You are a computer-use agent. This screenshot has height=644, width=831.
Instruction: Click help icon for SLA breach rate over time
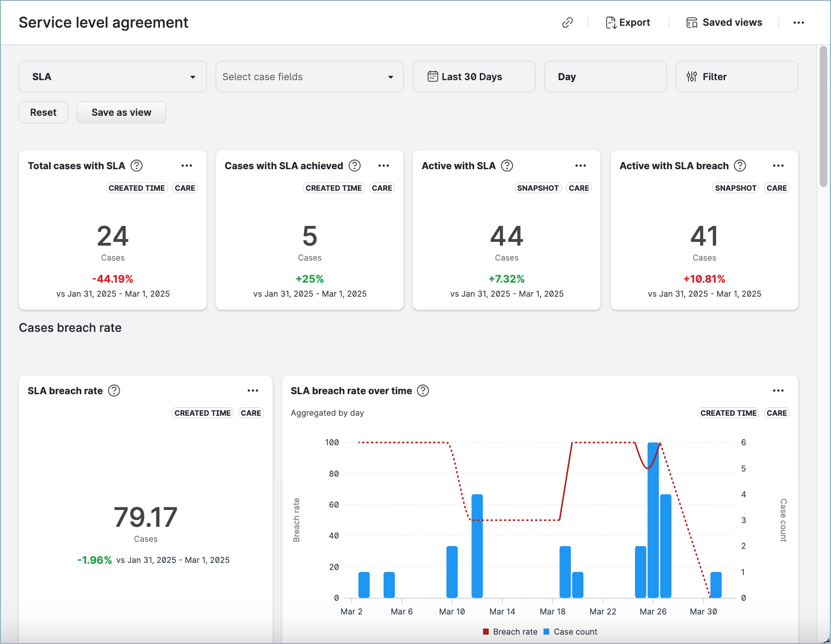point(423,390)
